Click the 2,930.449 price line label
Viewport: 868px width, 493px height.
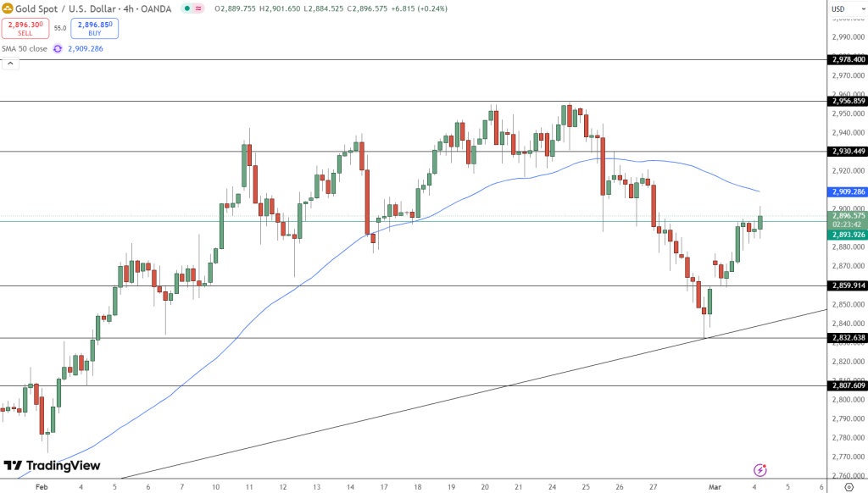(x=847, y=152)
